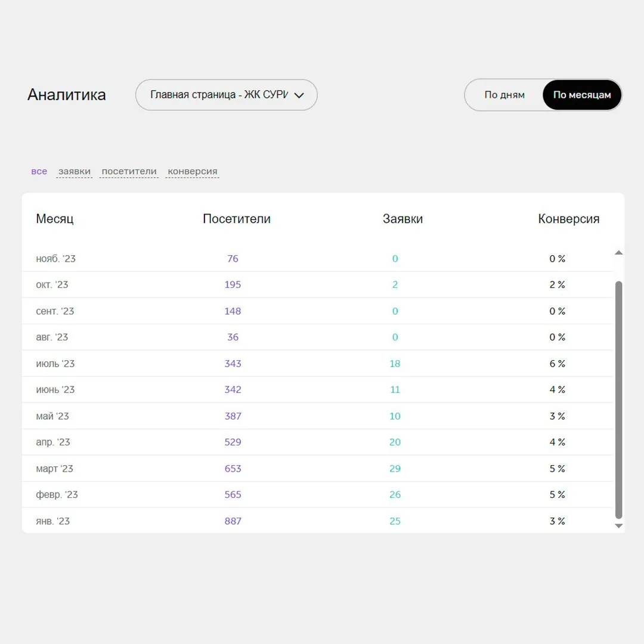Switch to 'По дням' view
The height and width of the screenshot is (644, 644).
tap(504, 95)
